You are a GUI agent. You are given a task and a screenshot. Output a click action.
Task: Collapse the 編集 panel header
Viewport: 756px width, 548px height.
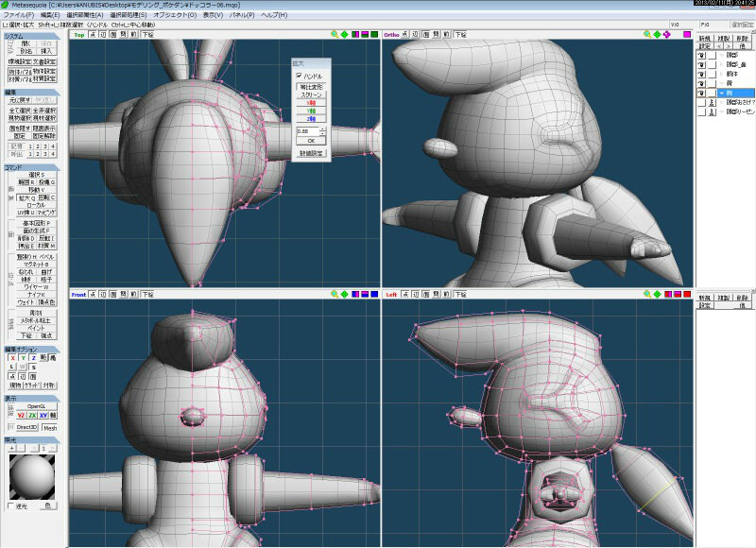point(32,92)
